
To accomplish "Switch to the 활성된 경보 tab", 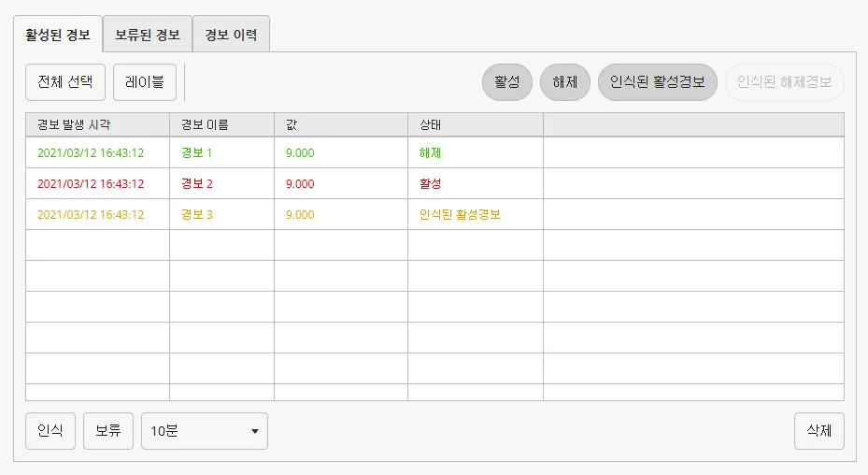I will click(58, 36).
